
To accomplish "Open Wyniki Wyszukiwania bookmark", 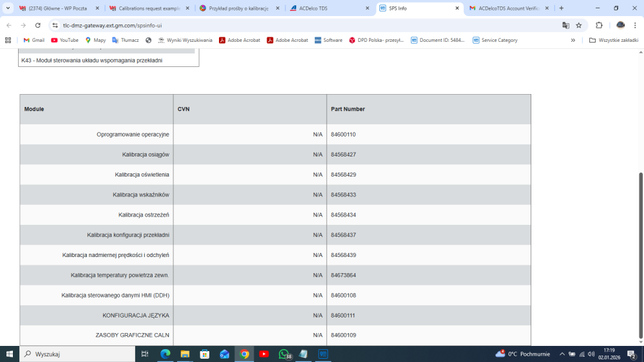I will click(x=185, y=41).
